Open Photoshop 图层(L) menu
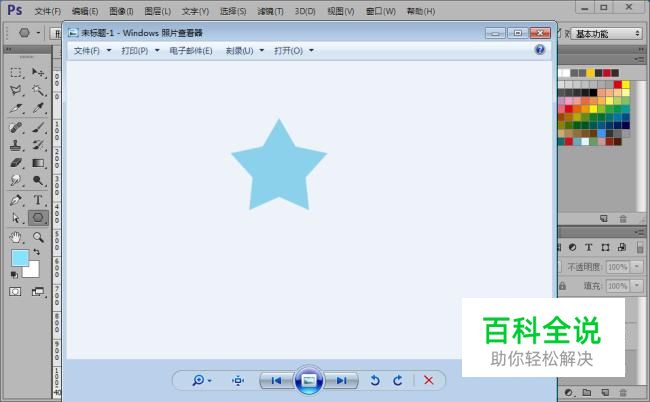 coord(158,11)
